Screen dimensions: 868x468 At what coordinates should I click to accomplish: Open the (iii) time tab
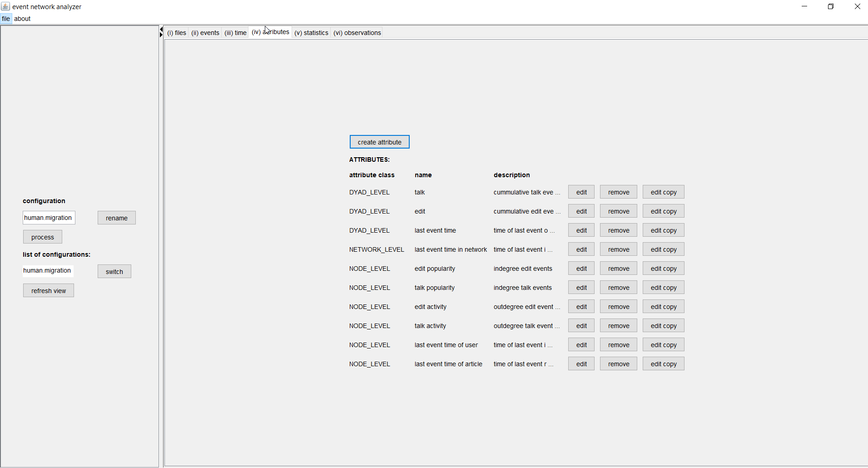pyautogui.click(x=235, y=33)
